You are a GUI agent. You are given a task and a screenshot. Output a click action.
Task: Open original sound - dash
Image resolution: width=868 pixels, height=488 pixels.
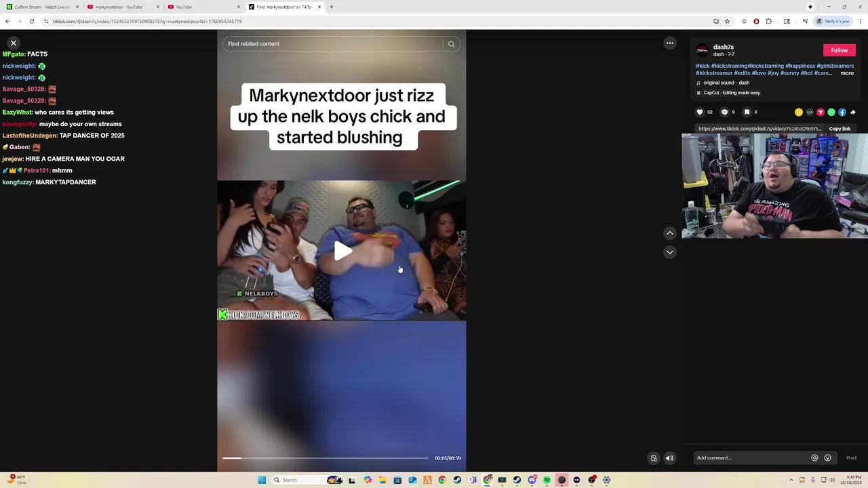[726, 83]
